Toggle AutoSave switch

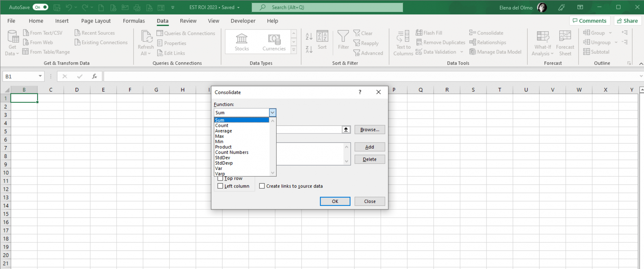click(41, 7)
